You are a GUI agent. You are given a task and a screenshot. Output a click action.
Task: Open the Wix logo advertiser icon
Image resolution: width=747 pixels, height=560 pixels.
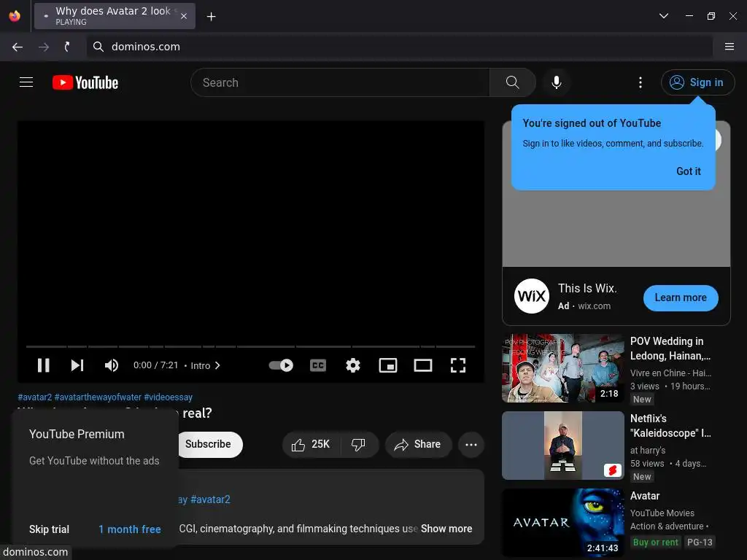tap(532, 296)
